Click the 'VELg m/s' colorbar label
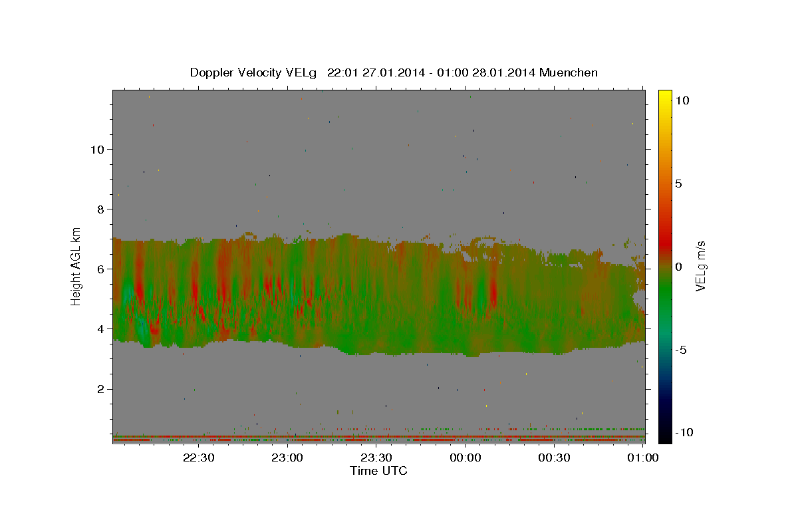 pos(700,266)
